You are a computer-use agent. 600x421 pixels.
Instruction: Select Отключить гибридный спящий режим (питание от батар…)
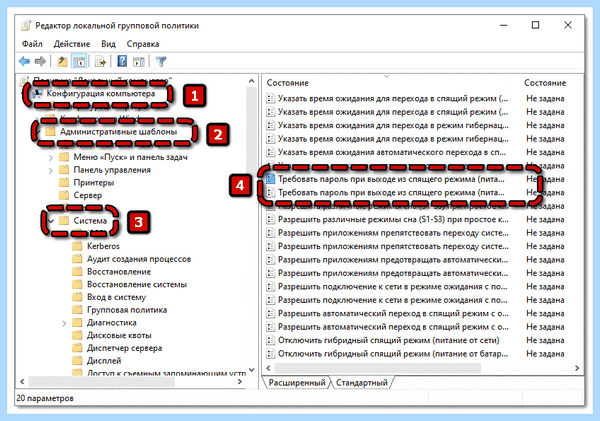393,354
